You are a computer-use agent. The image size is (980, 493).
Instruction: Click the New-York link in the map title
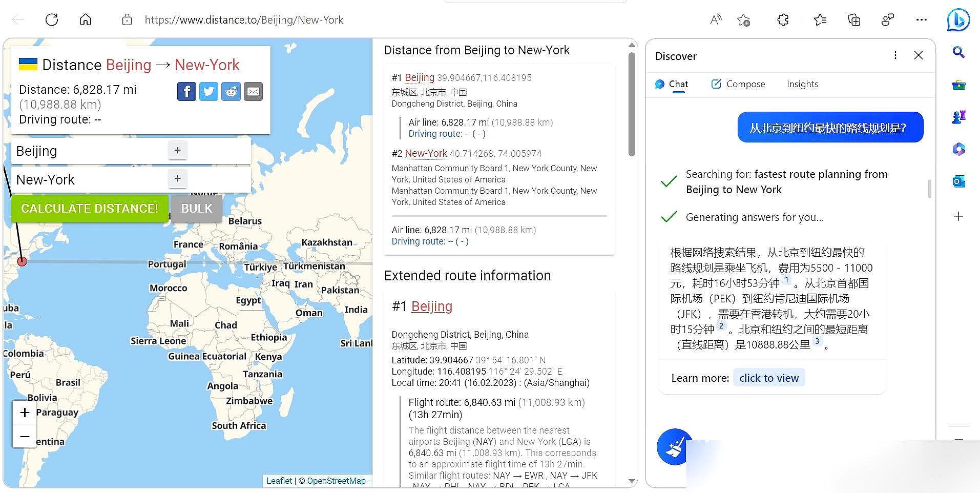click(x=207, y=65)
